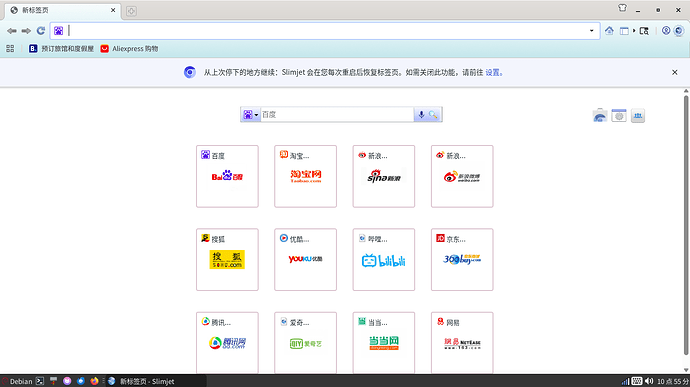Viewport: 690px width, 387px height.
Task: Open the rightmost new tab page tool icon
Action: pyautogui.click(x=638, y=115)
